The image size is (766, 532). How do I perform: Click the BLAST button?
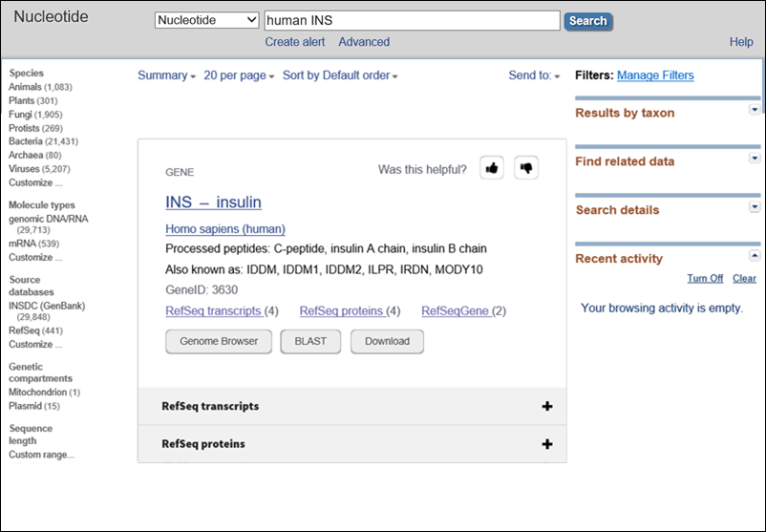click(310, 342)
